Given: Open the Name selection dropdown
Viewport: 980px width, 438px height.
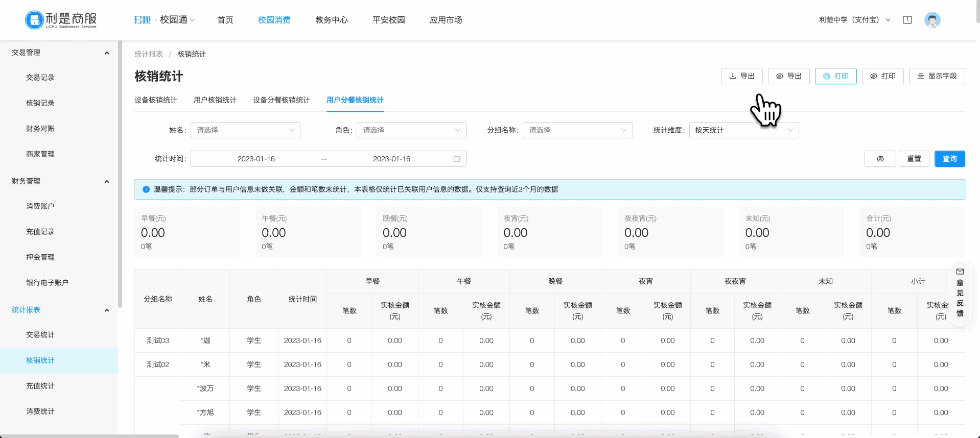Looking at the screenshot, I should pos(245,130).
